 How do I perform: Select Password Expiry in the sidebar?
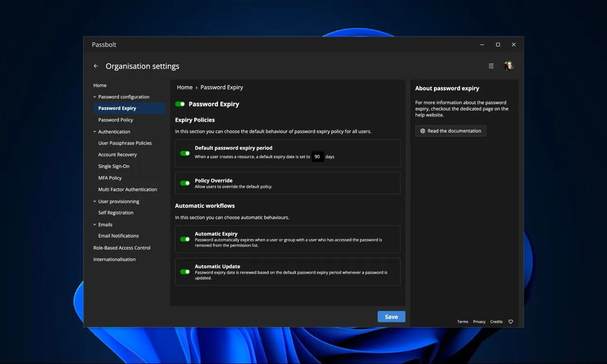129,108
